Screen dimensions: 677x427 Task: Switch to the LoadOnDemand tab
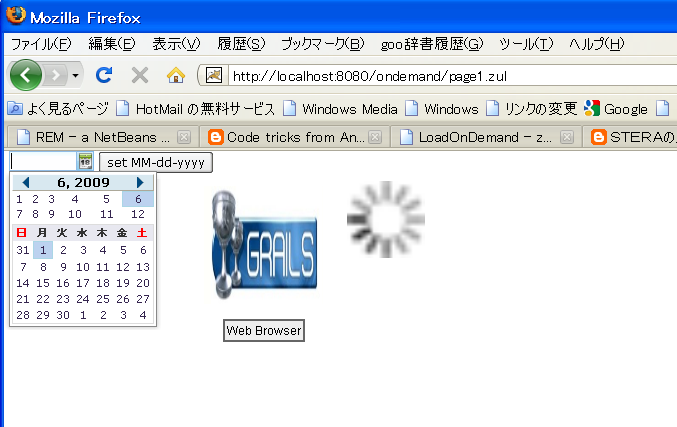(486, 137)
